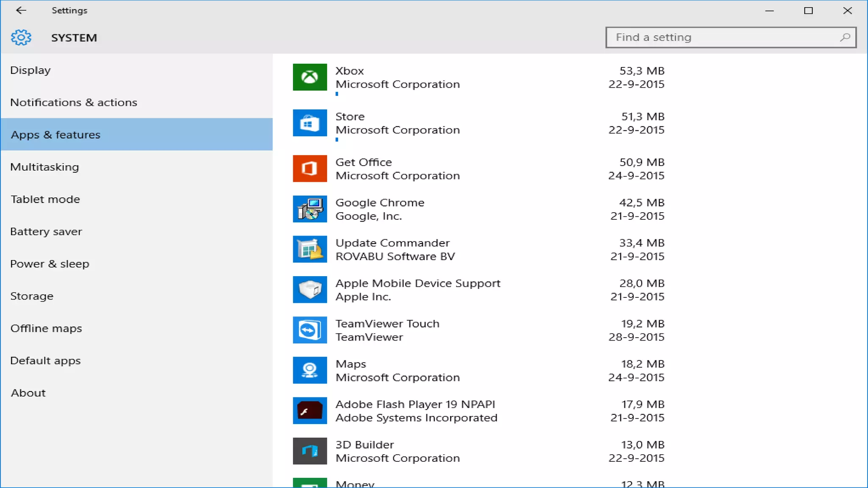Select the Maps entry text

point(351,364)
